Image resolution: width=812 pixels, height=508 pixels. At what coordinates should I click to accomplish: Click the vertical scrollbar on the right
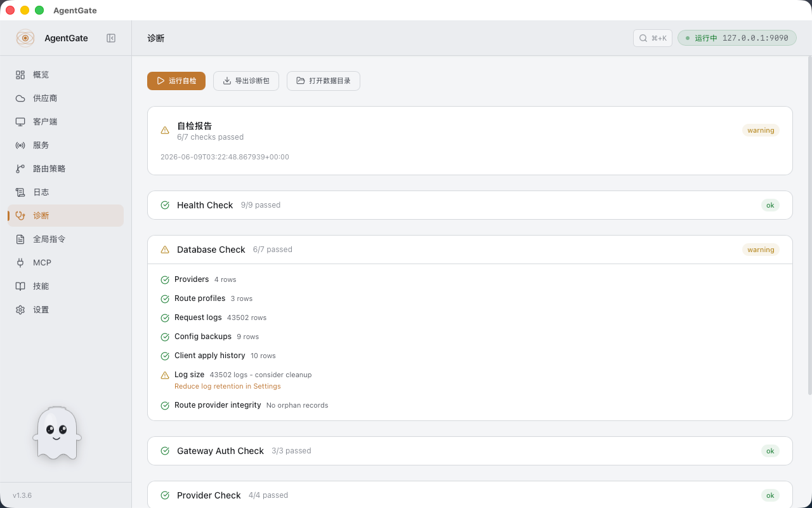pyautogui.click(x=809, y=225)
